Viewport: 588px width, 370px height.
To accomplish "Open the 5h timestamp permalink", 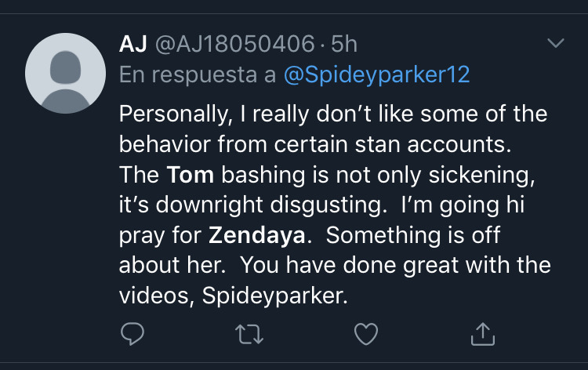I will click(344, 44).
